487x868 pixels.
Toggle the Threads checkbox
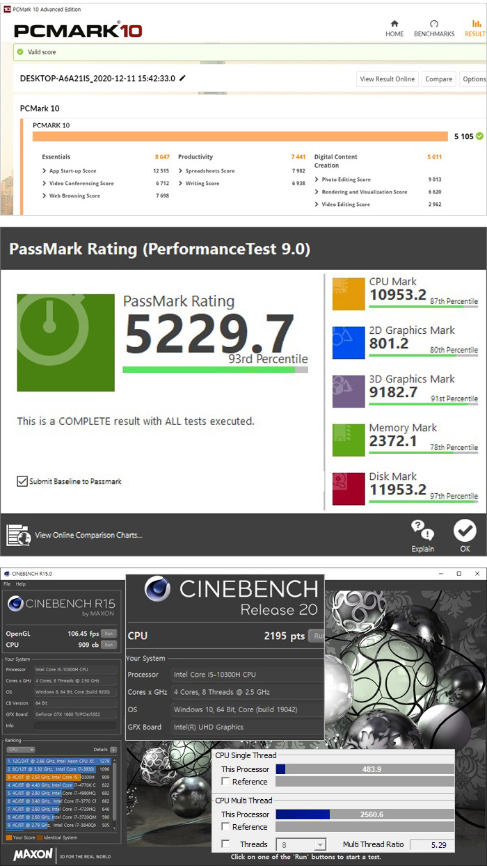tap(225, 844)
